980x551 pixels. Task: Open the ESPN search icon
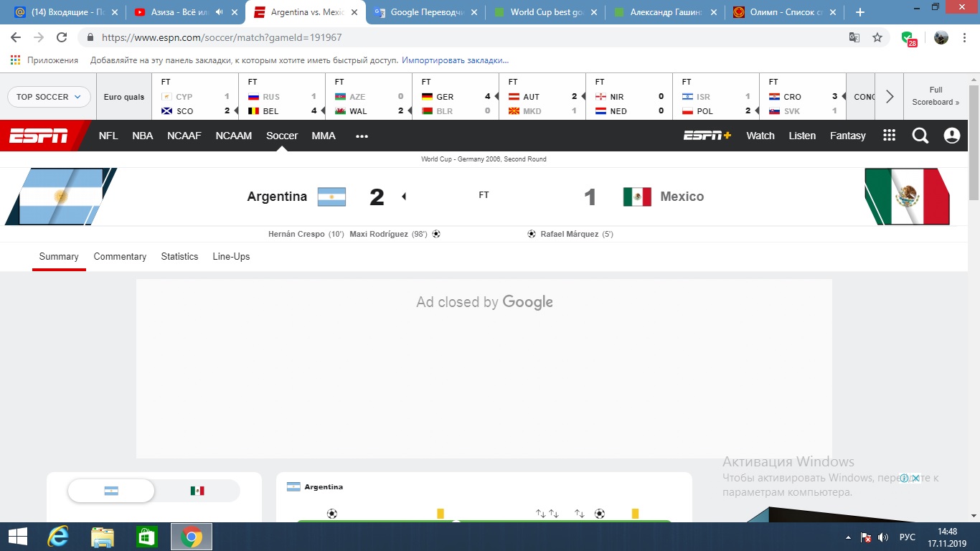coord(920,136)
